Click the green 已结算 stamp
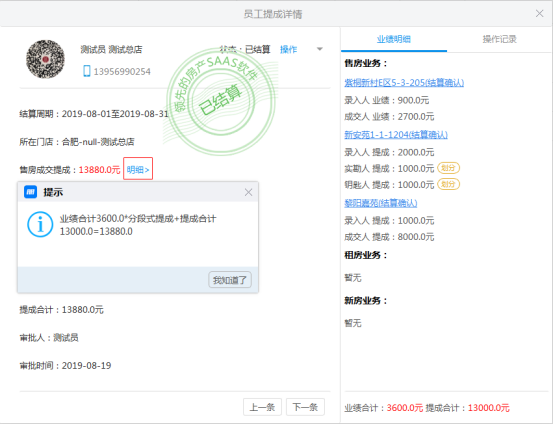This screenshot has height=424, width=554. pyautogui.click(x=221, y=100)
